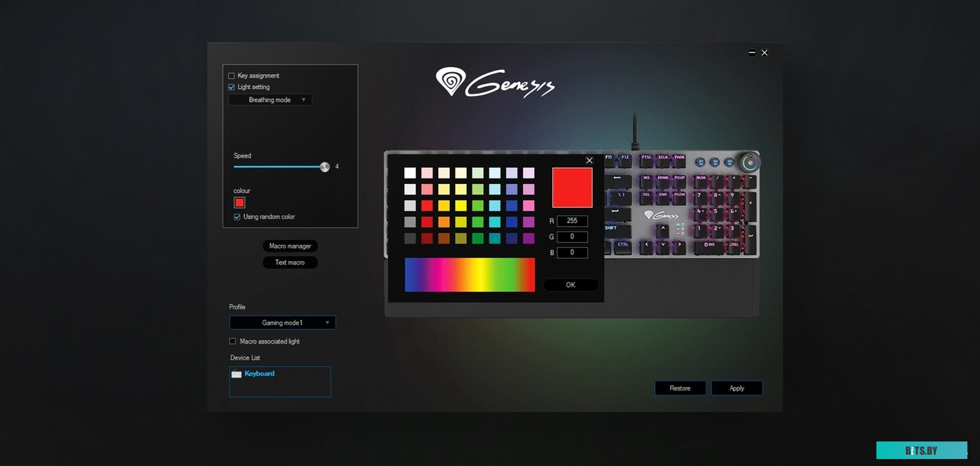
Task: Select the PGDN key on the keyboard
Action: (x=680, y=197)
